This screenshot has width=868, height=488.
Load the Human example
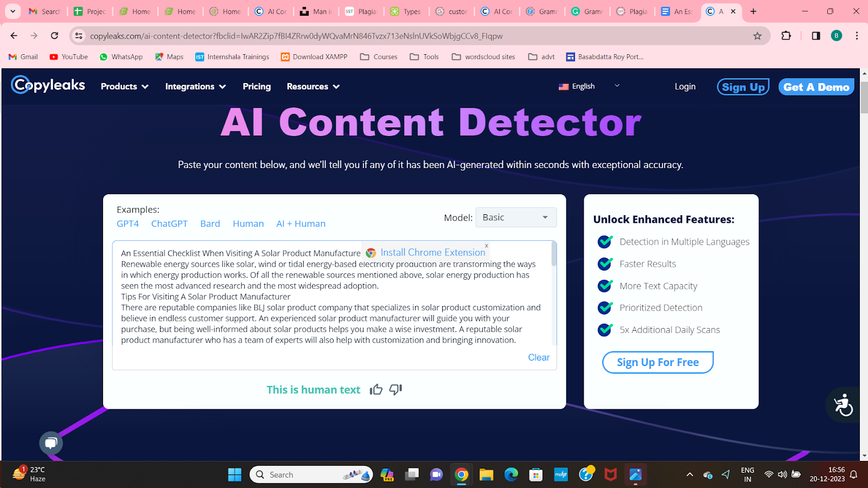coord(248,223)
